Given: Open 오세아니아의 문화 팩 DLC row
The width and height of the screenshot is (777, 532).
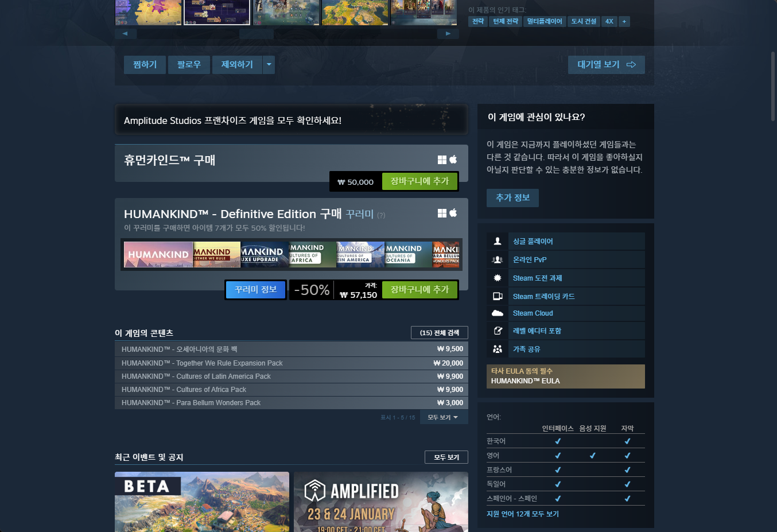Looking at the screenshot, I should [292, 349].
